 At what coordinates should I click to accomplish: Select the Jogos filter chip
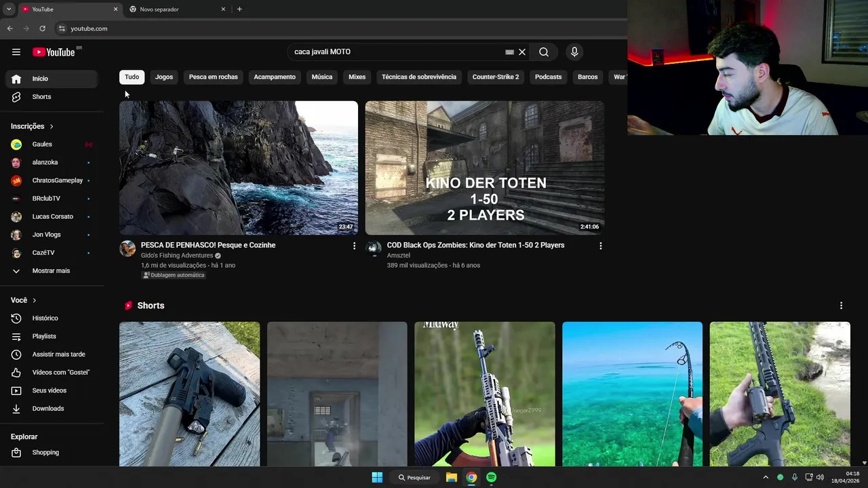pyautogui.click(x=164, y=77)
